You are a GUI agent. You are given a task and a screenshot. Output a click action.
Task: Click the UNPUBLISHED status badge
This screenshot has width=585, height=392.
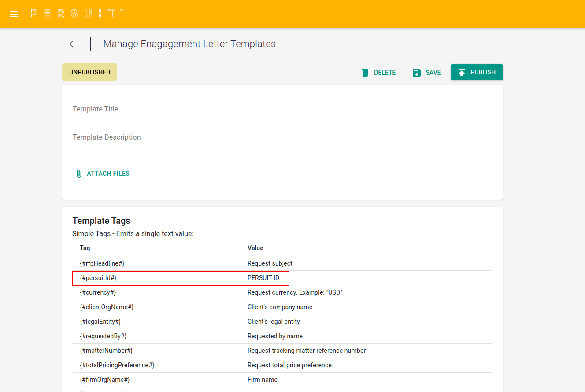[x=90, y=72]
